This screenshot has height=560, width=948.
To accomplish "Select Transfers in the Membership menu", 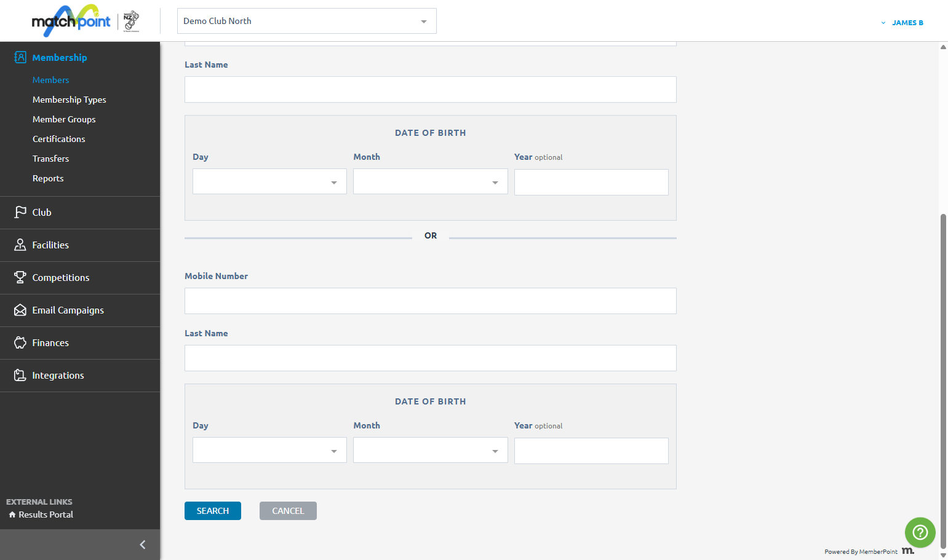I will (50, 159).
